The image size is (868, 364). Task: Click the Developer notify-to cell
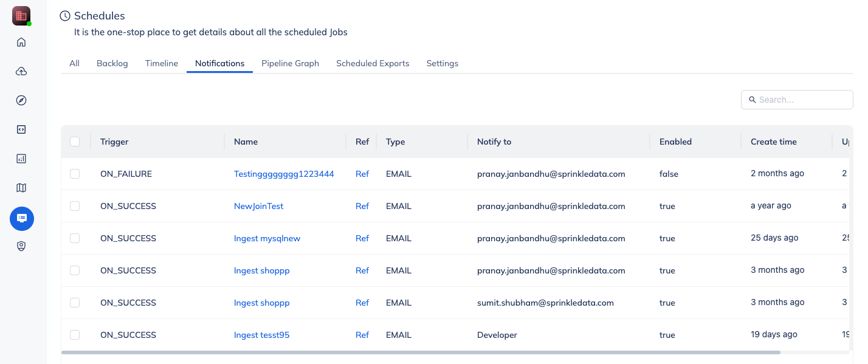[497, 335]
